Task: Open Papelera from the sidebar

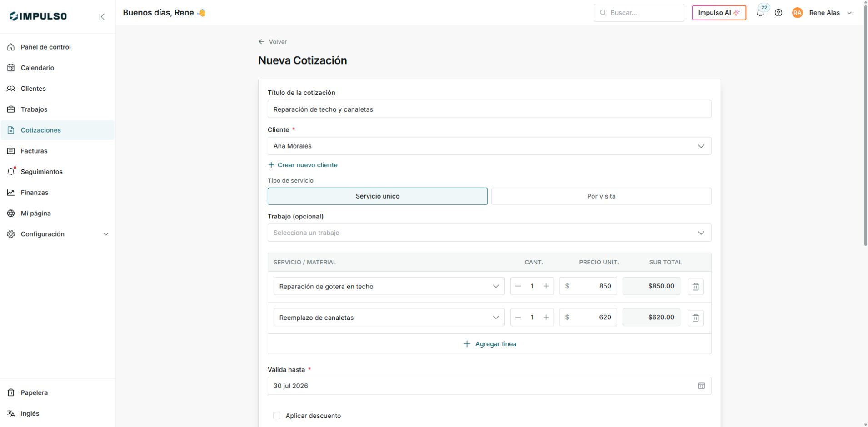Action: 58,392
